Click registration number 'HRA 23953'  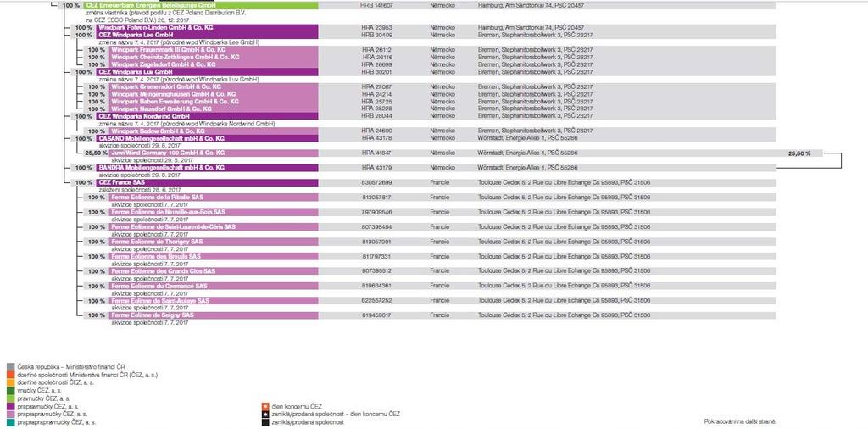(377, 27)
